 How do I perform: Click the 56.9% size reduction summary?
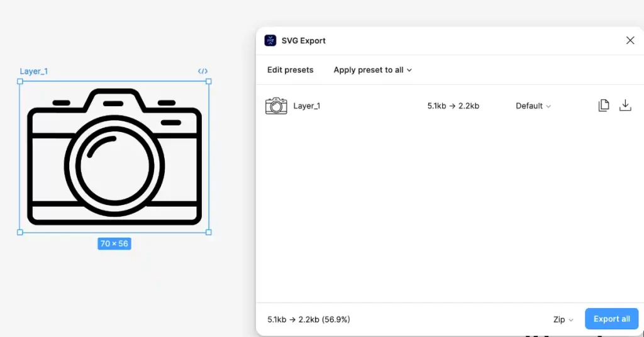click(309, 319)
